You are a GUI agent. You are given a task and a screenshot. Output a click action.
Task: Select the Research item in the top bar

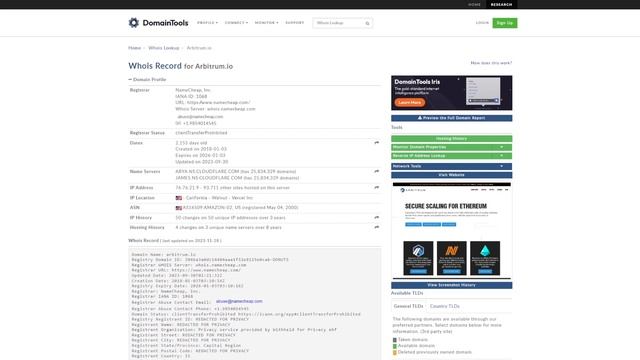[501, 4]
